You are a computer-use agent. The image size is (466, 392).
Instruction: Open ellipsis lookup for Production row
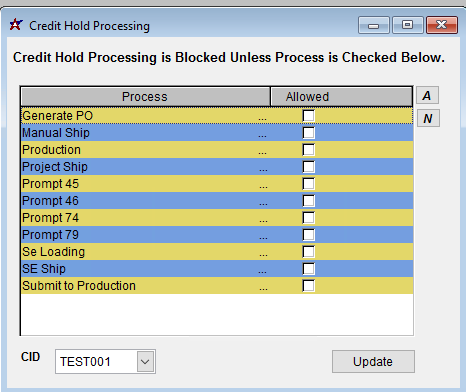262,150
